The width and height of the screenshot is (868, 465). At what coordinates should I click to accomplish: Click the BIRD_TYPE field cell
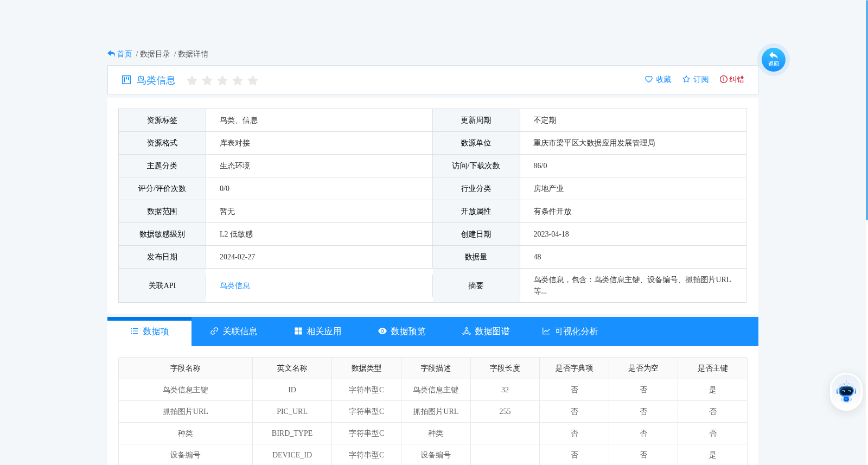(292, 433)
